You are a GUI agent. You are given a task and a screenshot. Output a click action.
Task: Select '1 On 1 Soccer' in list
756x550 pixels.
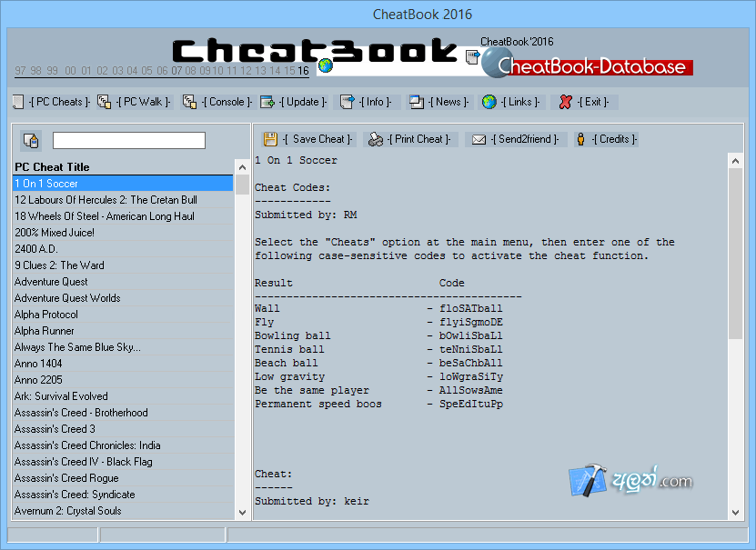click(123, 184)
